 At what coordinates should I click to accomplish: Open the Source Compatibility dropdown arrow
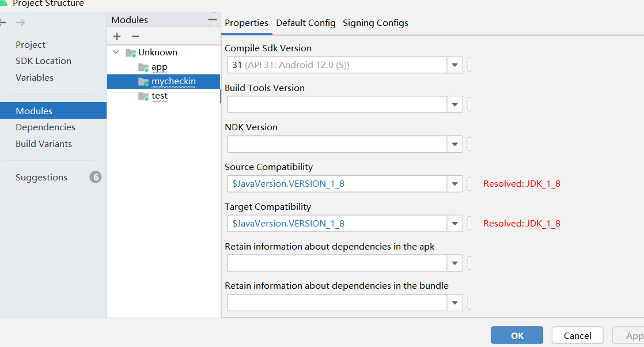(455, 184)
